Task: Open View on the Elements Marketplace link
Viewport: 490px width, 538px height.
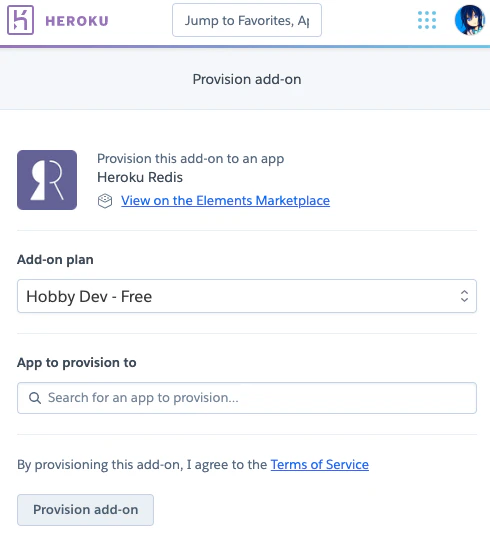Action: point(225,201)
